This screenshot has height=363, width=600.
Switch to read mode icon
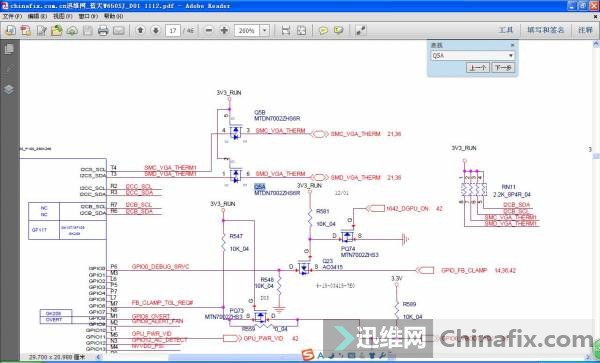[360, 31]
